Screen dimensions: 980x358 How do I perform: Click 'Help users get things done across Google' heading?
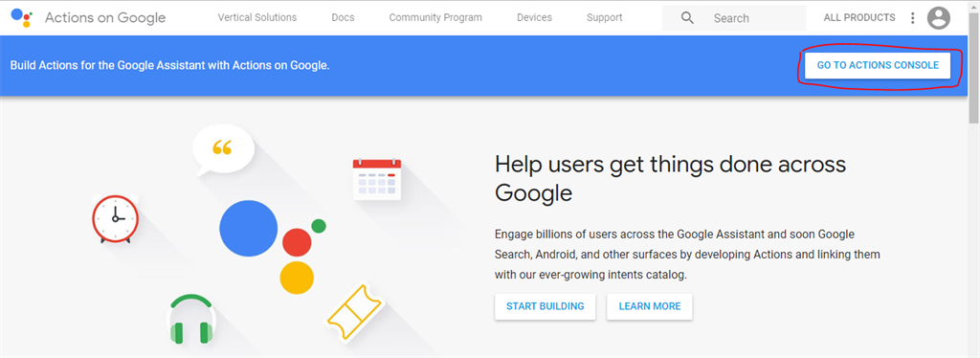click(670, 178)
